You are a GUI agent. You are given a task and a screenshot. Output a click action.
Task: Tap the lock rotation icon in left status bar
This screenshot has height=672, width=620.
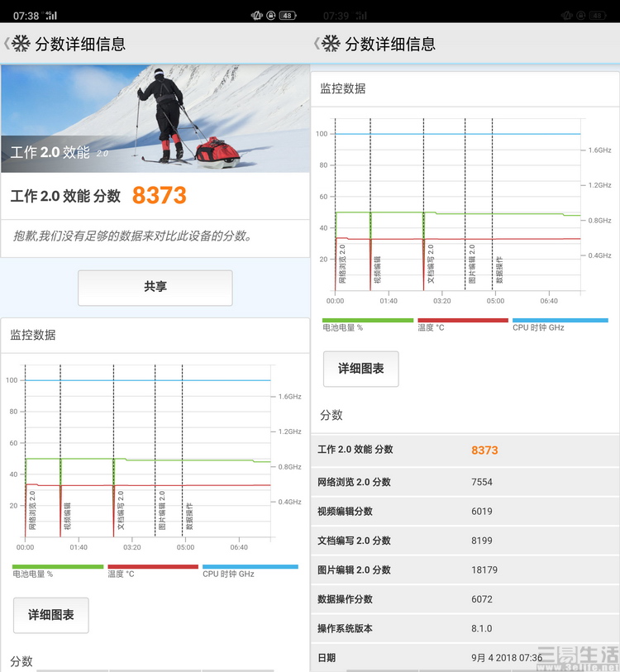[x=271, y=16]
